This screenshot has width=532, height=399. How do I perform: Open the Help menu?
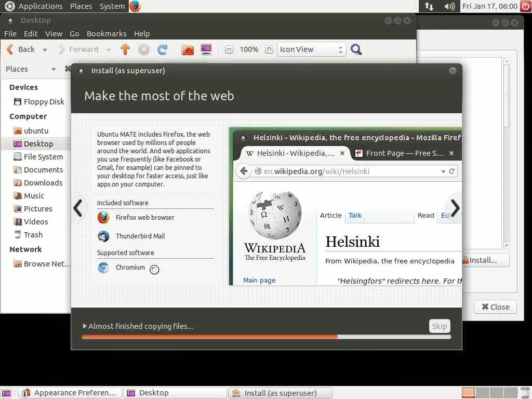142,34
